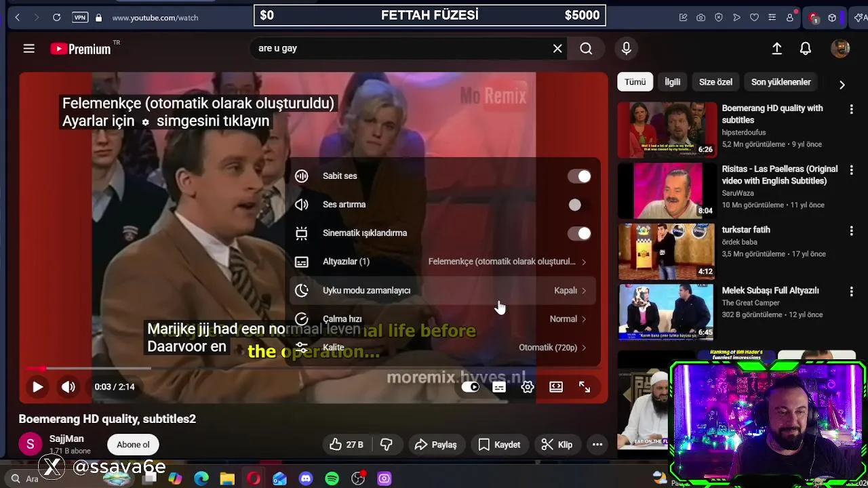Select the Size özel chip

pyautogui.click(x=715, y=82)
